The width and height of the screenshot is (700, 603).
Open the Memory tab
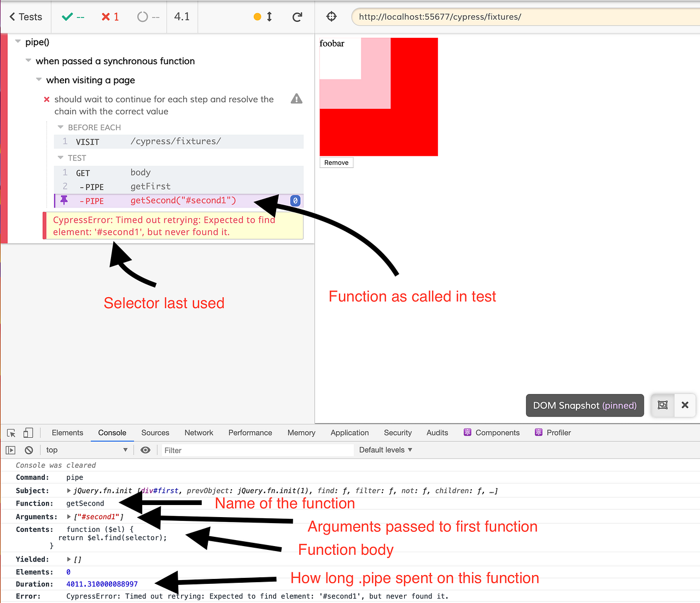[301, 433]
